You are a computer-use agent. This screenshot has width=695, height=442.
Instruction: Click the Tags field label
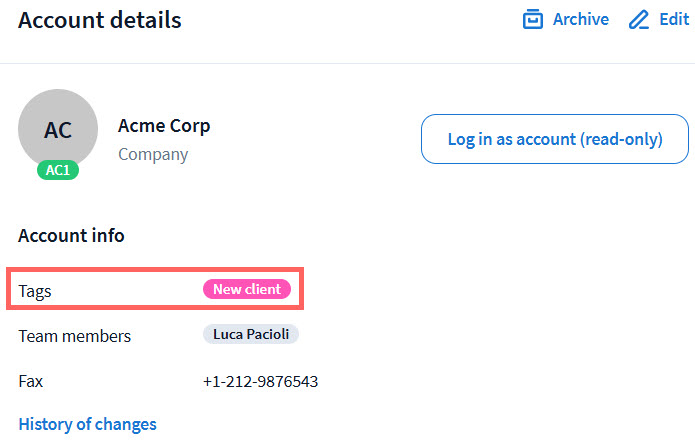click(x=35, y=290)
